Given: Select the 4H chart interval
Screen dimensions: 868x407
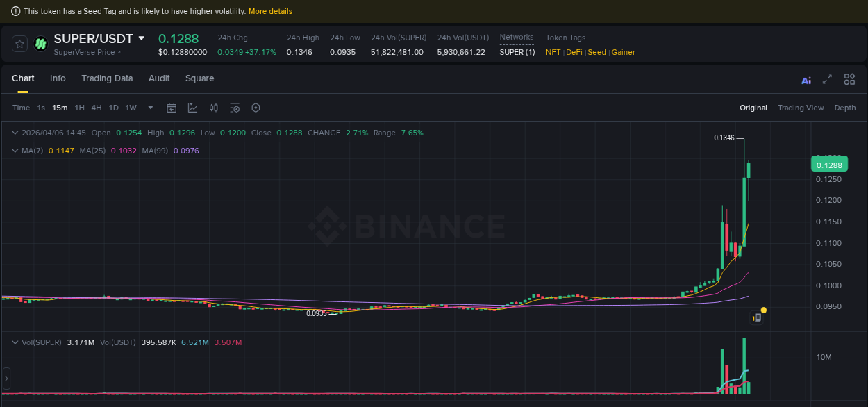Looking at the screenshot, I should point(96,108).
